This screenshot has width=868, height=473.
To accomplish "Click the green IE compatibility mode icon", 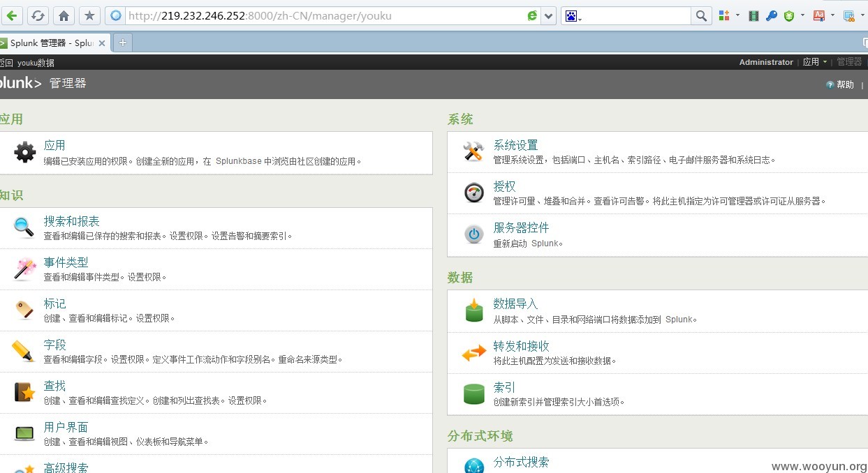I will point(532,15).
